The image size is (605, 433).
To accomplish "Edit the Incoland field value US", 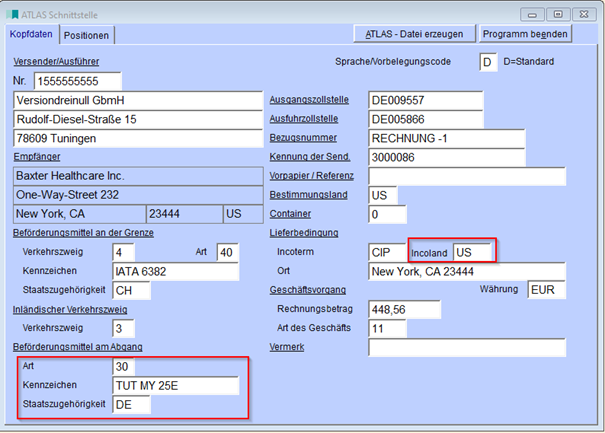I will coord(472,252).
